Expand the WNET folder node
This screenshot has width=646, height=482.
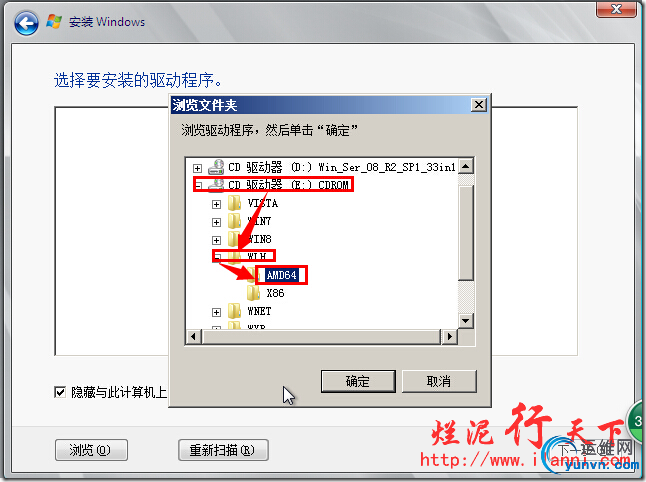tap(216, 312)
